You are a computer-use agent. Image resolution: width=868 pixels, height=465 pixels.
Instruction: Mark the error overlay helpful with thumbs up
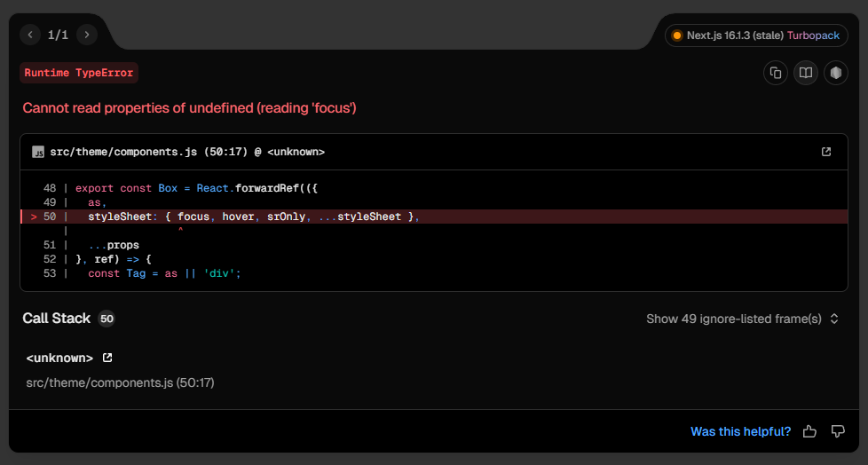[x=809, y=431]
